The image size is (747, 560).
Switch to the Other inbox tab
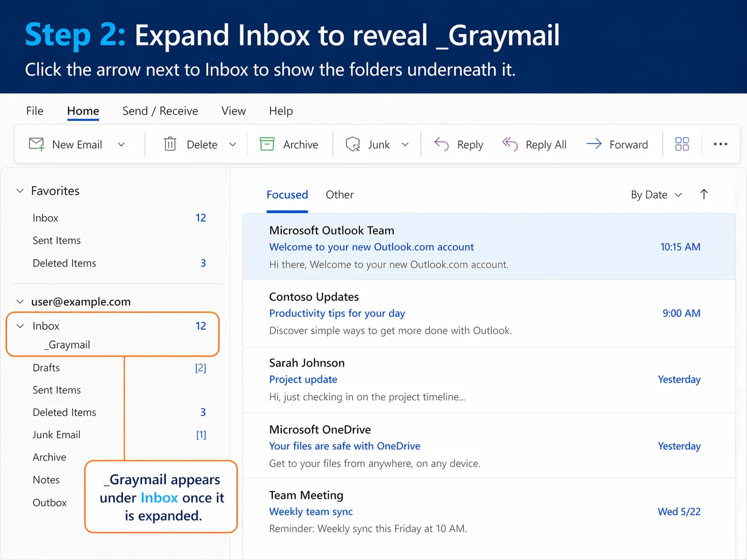[x=339, y=195]
